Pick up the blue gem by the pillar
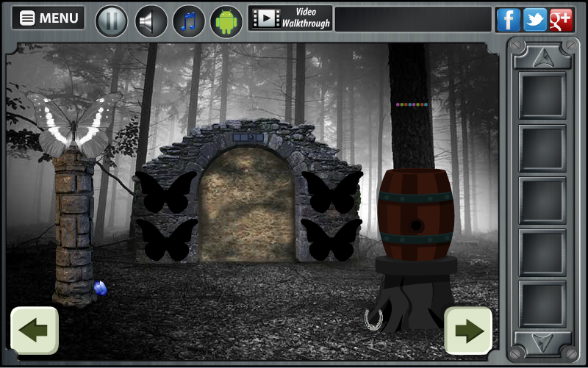Image resolution: width=588 pixels, height=368 pixels. (101, 289)
